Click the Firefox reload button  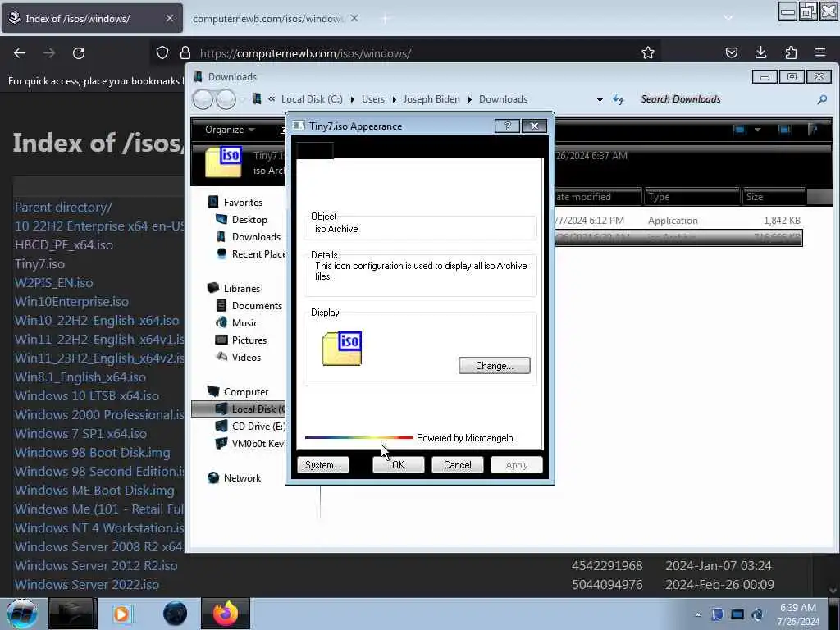pos(79,53)
